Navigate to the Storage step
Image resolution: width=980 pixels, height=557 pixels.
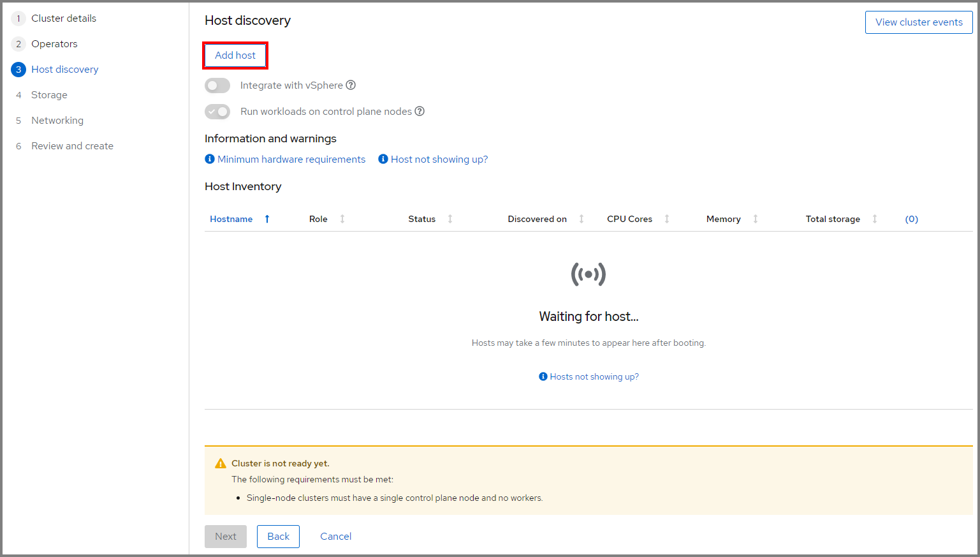48,94
